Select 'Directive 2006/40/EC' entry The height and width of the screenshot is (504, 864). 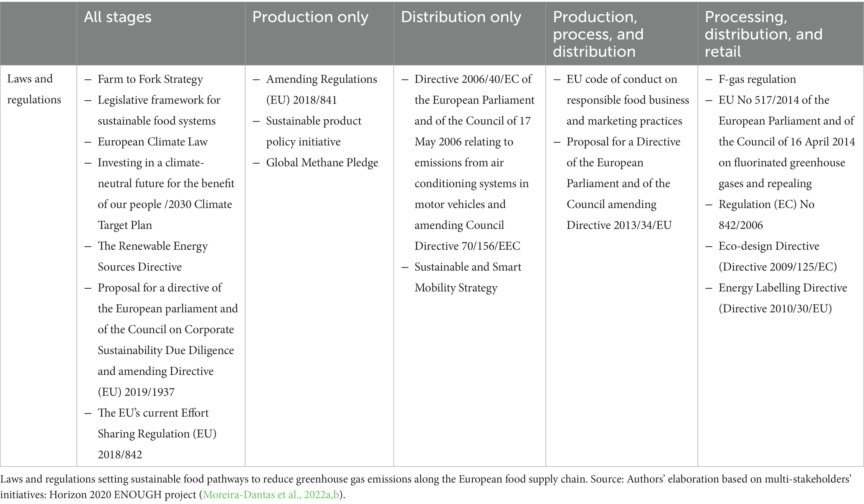474,163
